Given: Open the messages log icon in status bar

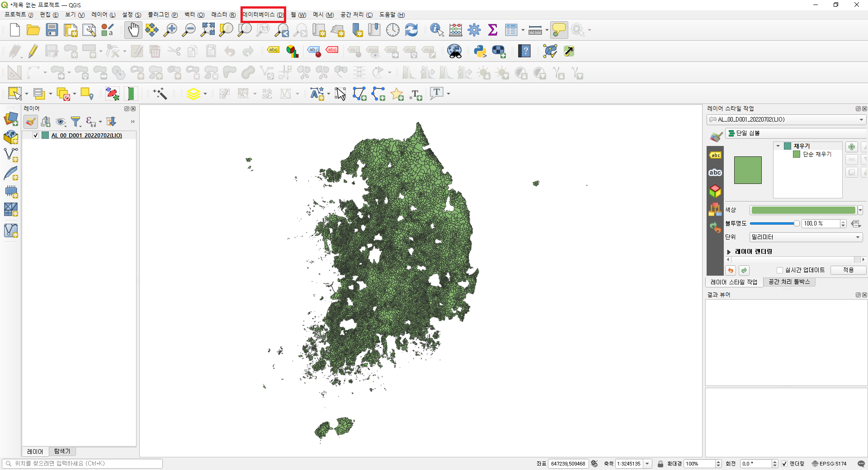Looking at the screenshot, I should click(861, 464).
